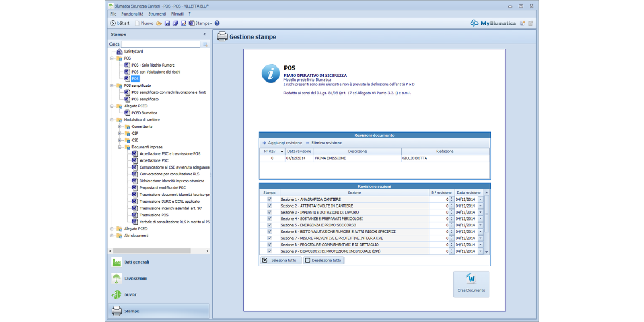The width and height of the screenshot is (644, 322).
Task: Click the bStart toolbar button
Action: (120, 23)
